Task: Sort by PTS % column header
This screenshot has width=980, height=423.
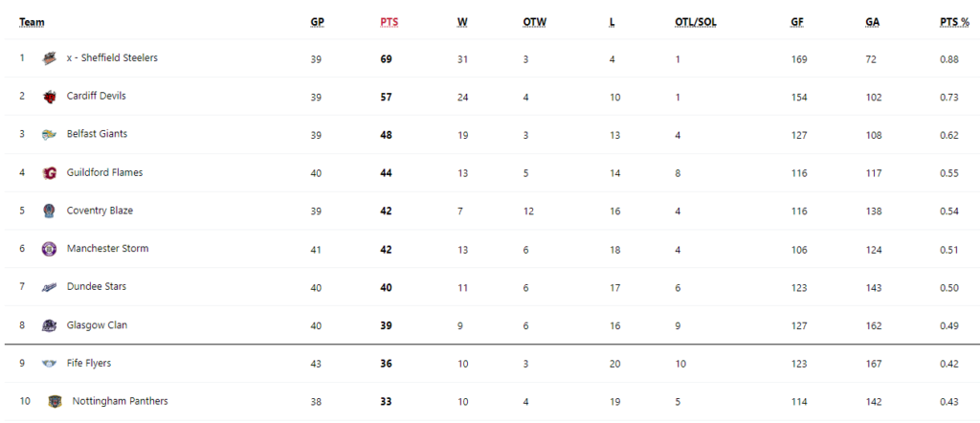Action: coord(955,23)
